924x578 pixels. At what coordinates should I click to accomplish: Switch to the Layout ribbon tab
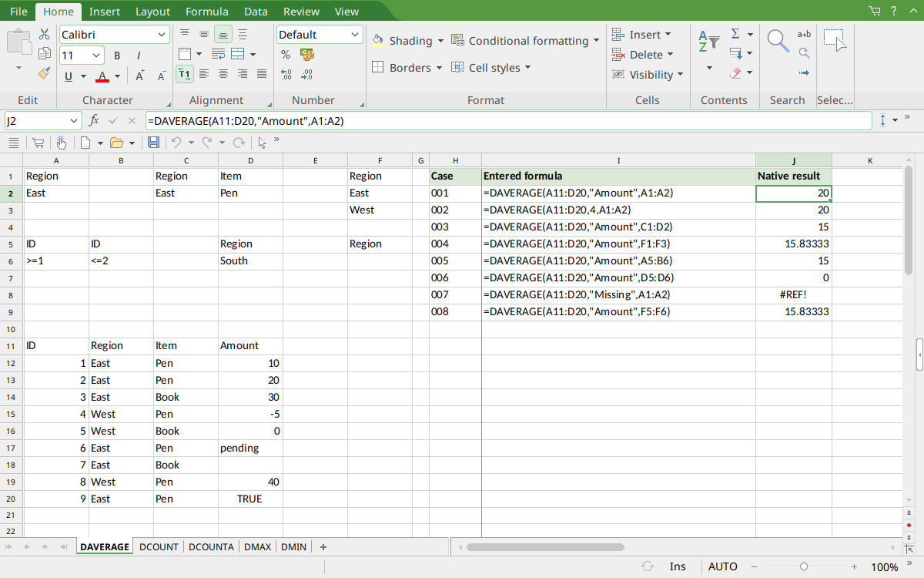[x=152, y=12]
